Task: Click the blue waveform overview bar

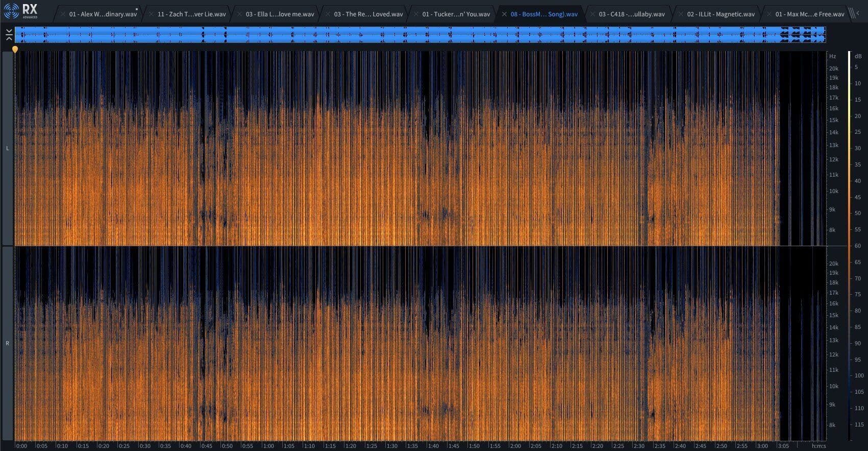Action: [420, 35]
